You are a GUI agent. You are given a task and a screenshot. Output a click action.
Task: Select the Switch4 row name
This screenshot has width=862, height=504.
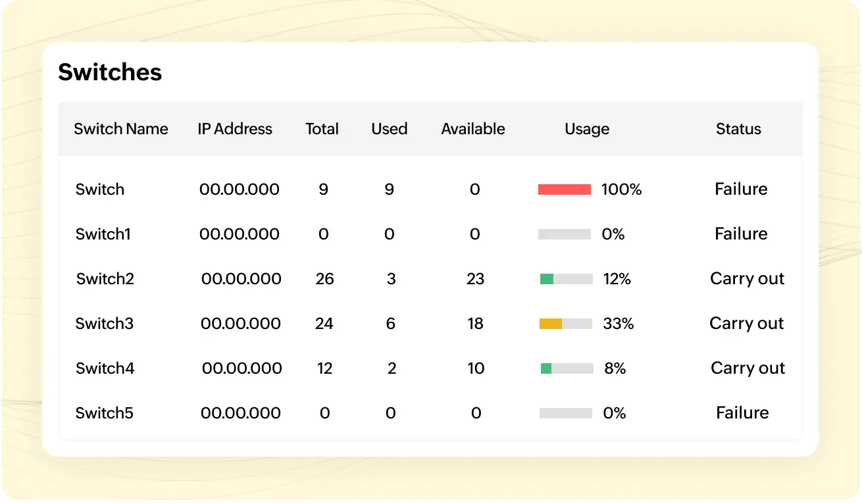coord(105,368)
